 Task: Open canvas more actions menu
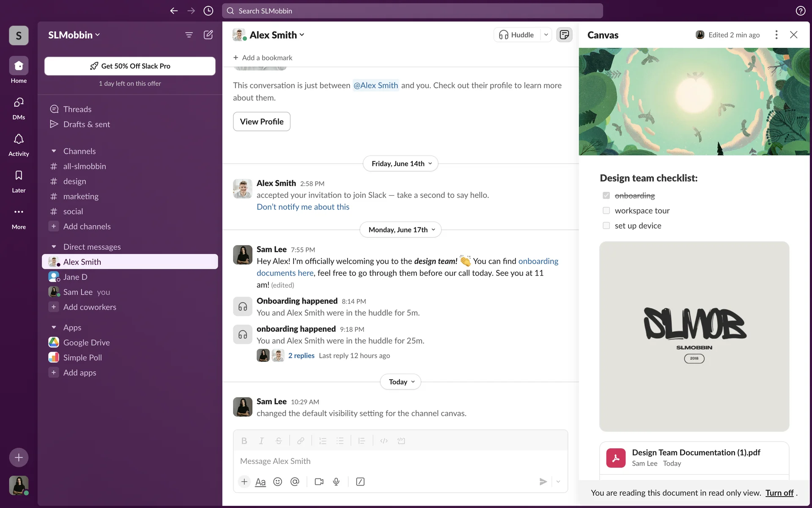776,35
